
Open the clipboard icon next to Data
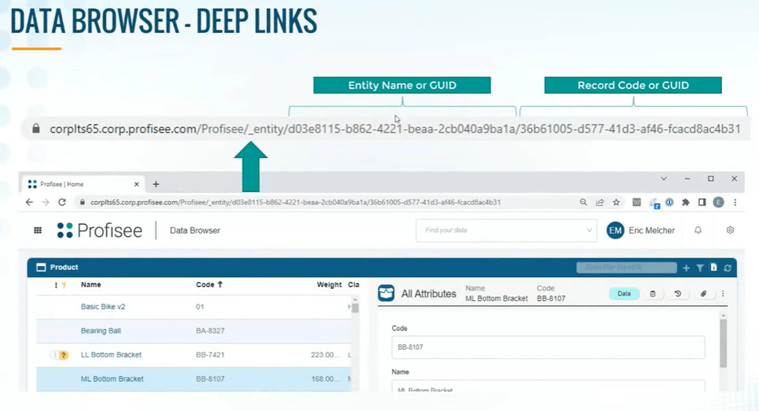click(653, 294)
